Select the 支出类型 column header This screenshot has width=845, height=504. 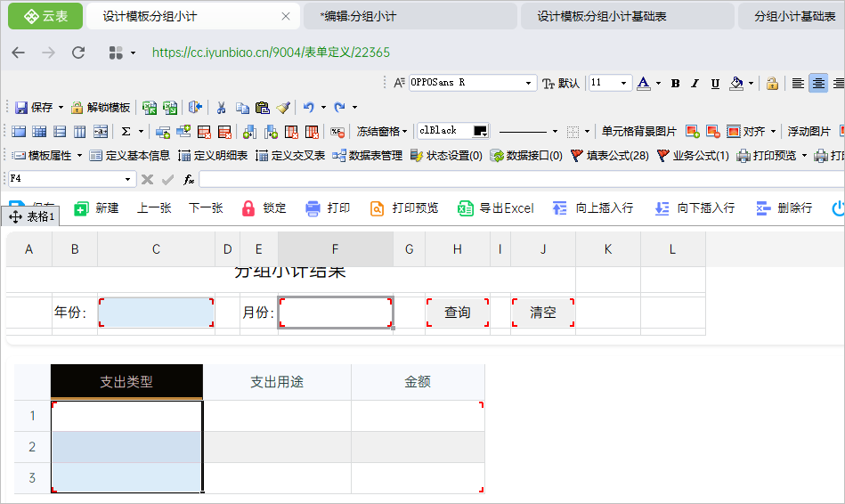(126, 382)
